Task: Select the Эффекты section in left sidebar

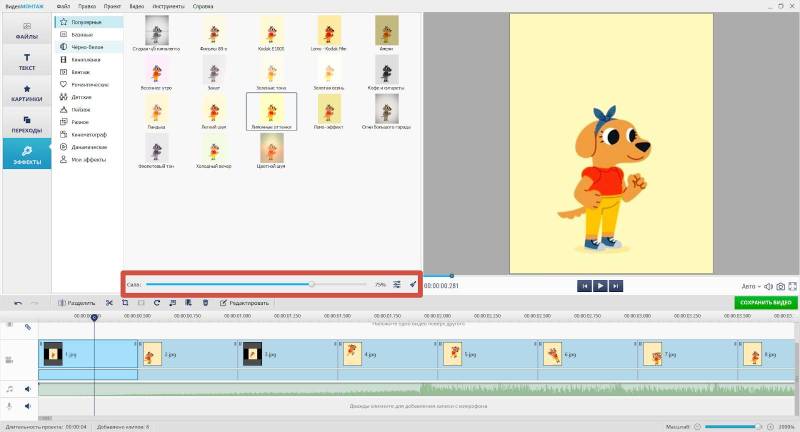Action: [27, 155]
